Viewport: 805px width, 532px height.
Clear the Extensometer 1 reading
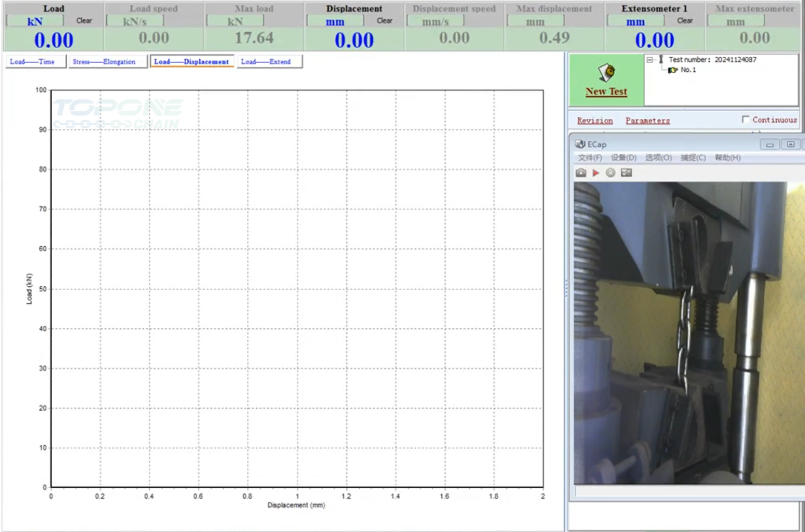pyautogui.click(x=685, y=21)
